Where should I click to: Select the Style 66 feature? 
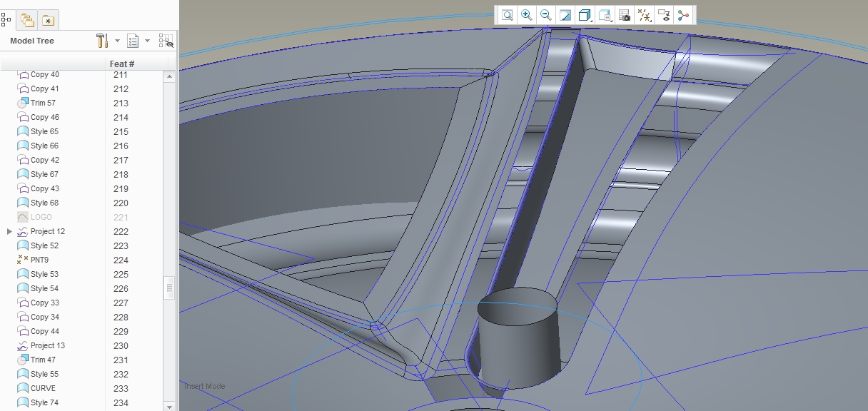click(x=44, y=146)
